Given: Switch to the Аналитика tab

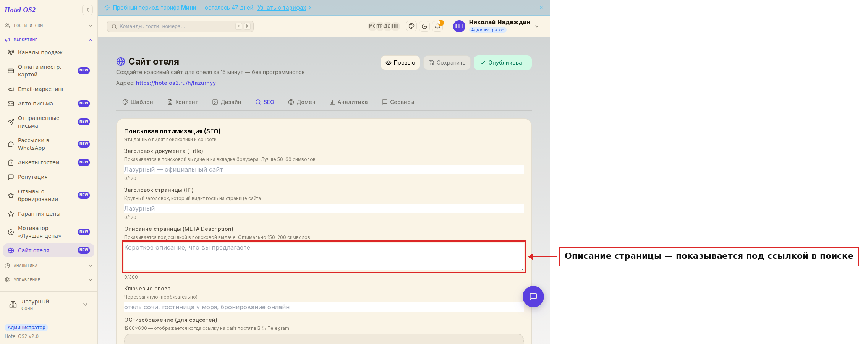Looking at the screenshot, I should point(348,102).
